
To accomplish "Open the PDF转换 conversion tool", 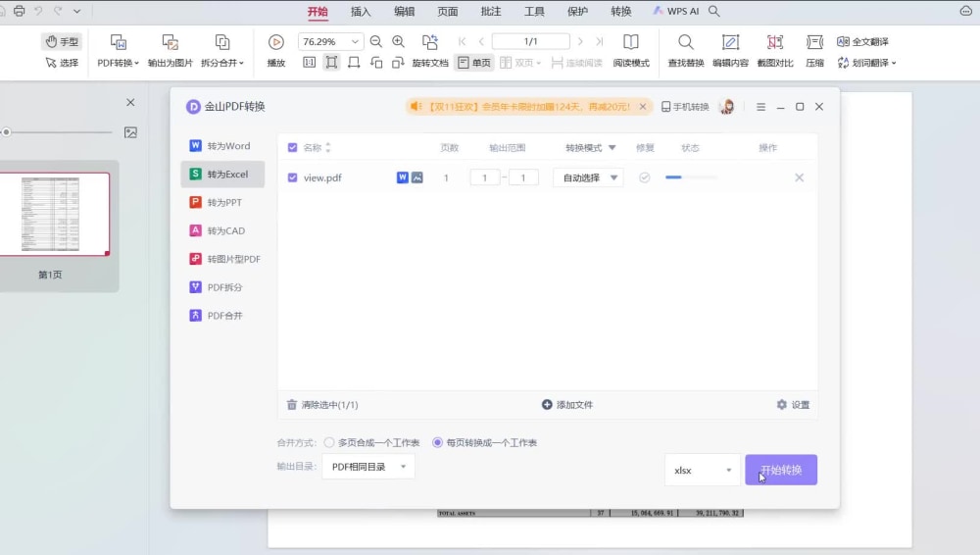I will tap(119, 51).
